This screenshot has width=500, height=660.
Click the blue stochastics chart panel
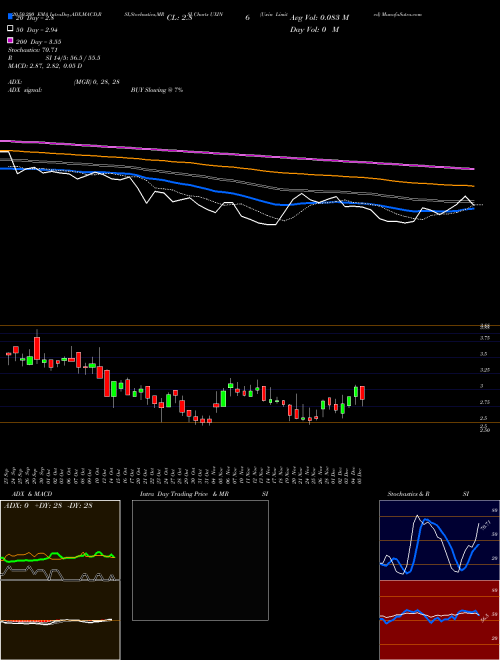point(439,540)
